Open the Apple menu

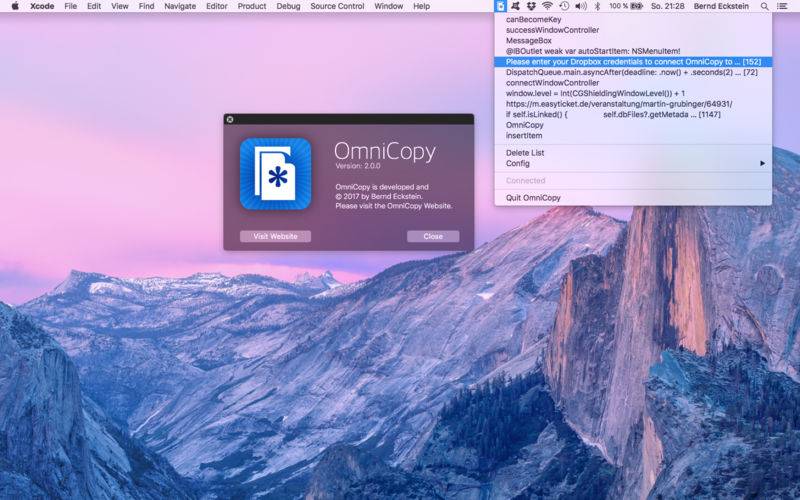(15, 6)
